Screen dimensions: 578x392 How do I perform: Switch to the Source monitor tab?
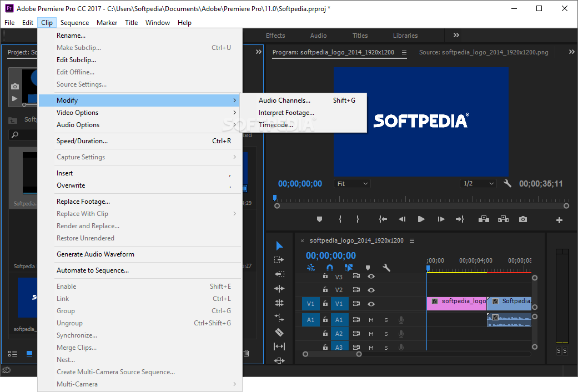[x=484, y=52]
